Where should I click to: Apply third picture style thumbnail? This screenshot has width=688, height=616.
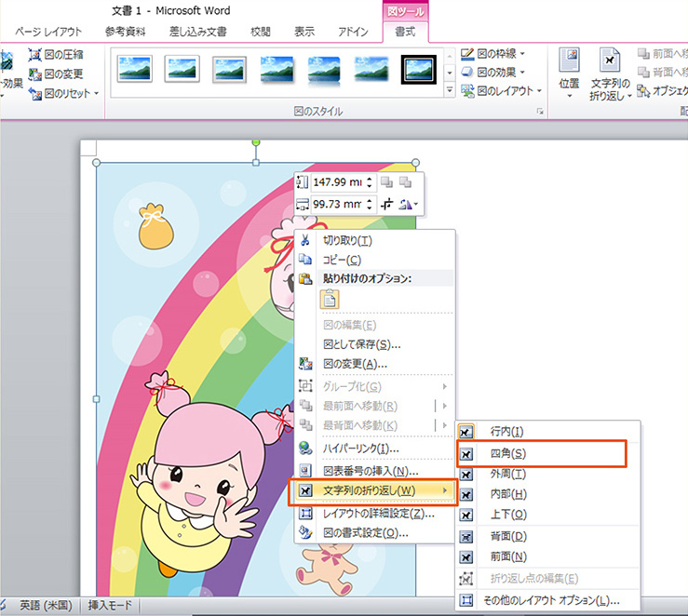point(229,69)
